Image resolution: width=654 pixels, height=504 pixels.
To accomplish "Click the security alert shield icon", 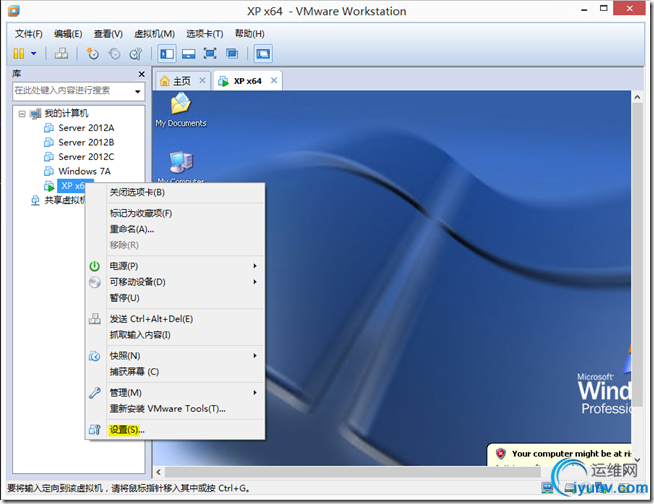I will click(501, 454).
